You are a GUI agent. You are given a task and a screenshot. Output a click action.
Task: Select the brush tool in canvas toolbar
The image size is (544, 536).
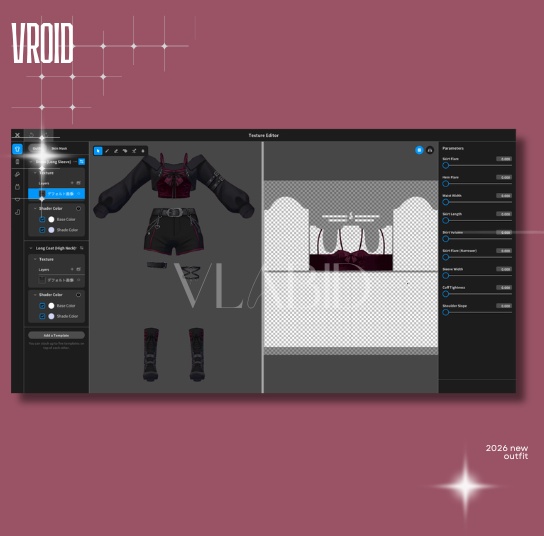[x=107, y=151]
